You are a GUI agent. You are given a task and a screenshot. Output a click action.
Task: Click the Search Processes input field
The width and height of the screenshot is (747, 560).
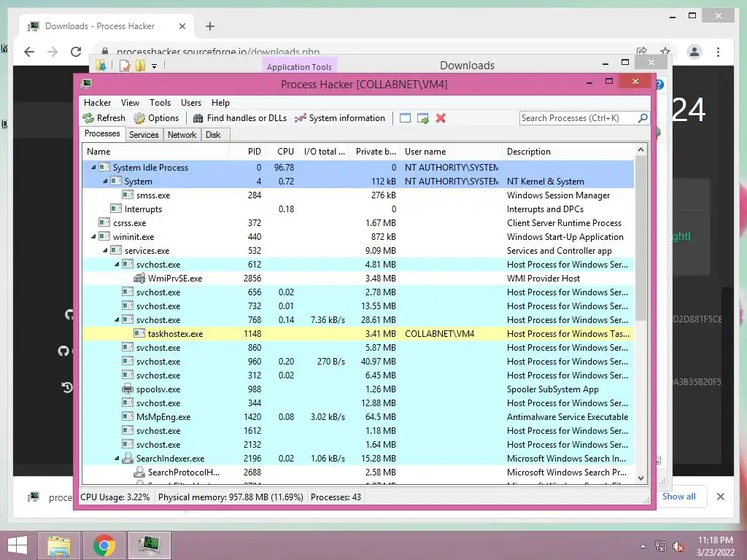click(x=578, y=117)
